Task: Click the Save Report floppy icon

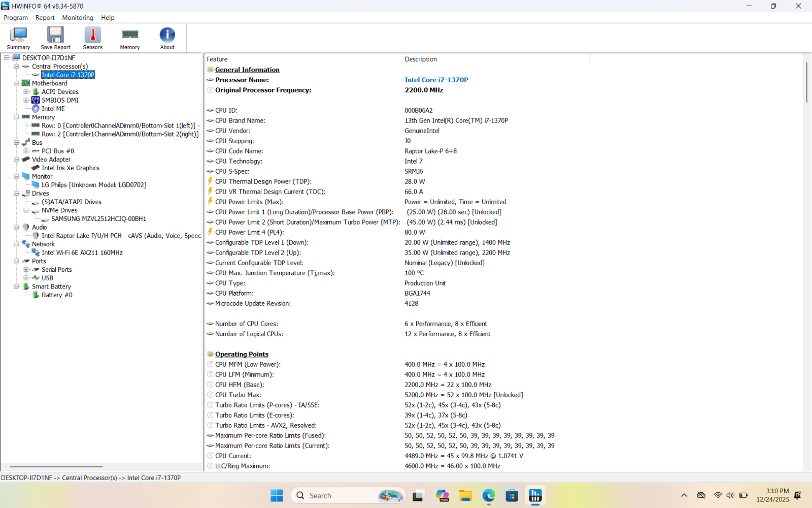Action: 55,38
